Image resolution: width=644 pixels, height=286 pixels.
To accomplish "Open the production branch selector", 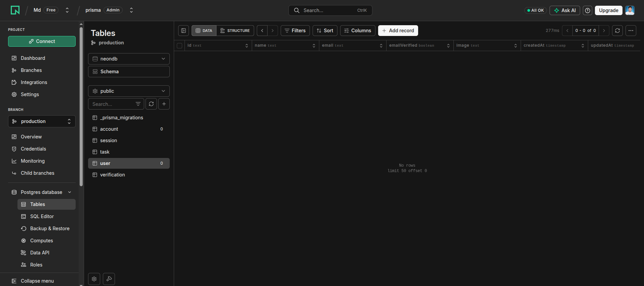I will [x=42, y=121].
